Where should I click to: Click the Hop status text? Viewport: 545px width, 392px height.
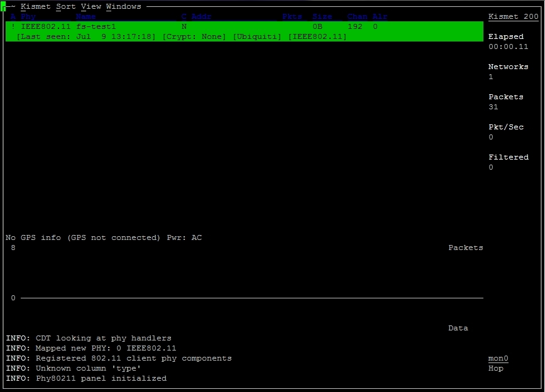495,368
